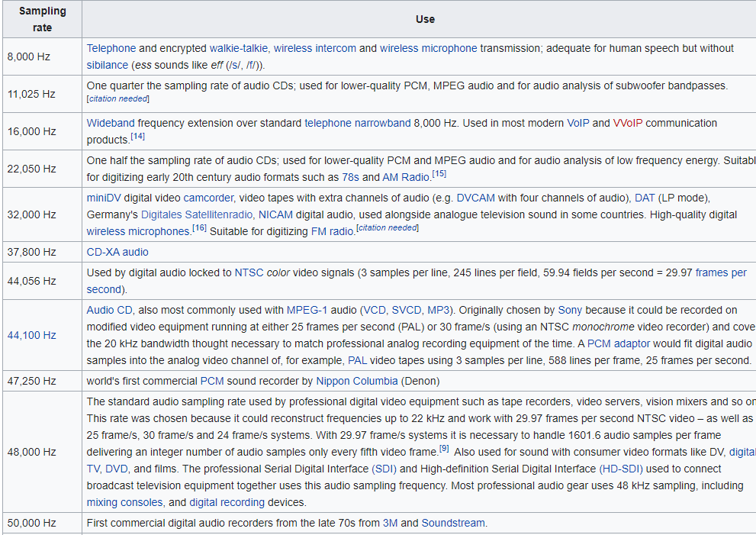This screenshot has width=756, height=535.
Task: Open the wireless intercom link
Action: (x=315, y=48)
